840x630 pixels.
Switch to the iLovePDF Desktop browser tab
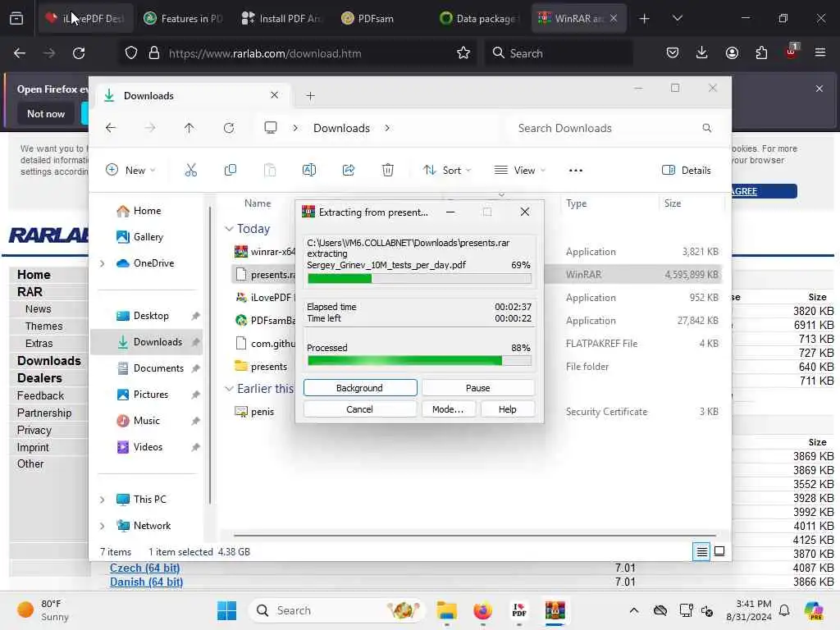pos(85,19)
